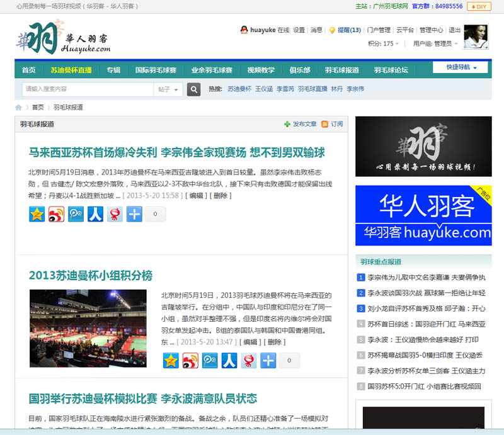Click into the search input field
Screen dimensions: 504x435
pos(88,89)
